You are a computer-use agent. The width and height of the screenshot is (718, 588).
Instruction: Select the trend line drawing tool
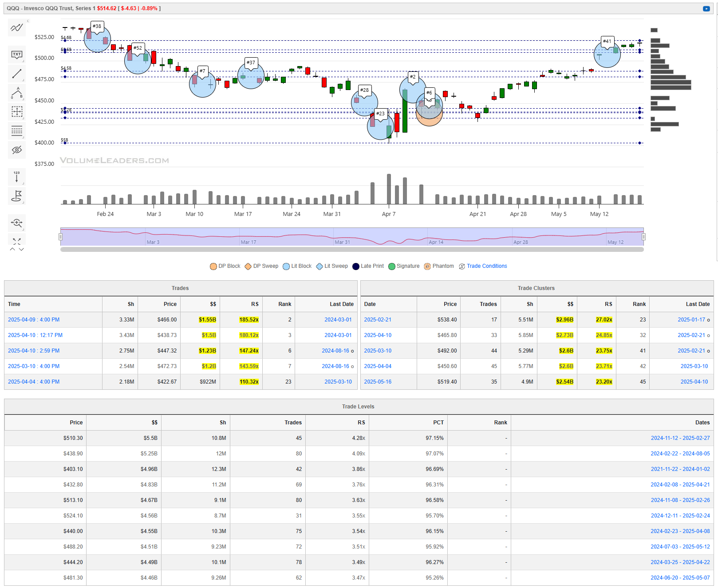(17, 74)
